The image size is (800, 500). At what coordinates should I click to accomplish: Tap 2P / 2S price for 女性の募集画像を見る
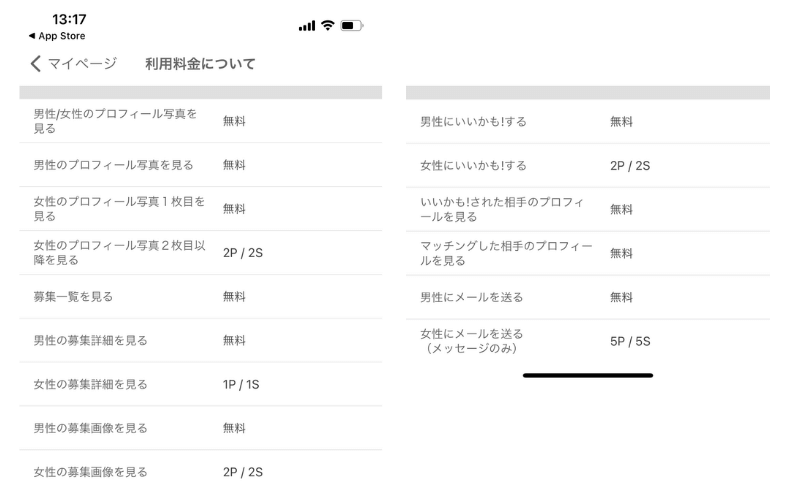click(x=244, y=472)
